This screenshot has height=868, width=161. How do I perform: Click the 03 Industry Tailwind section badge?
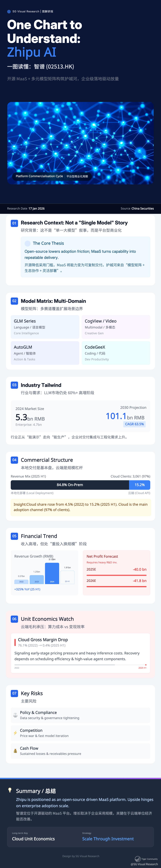[x=14, y=385]
